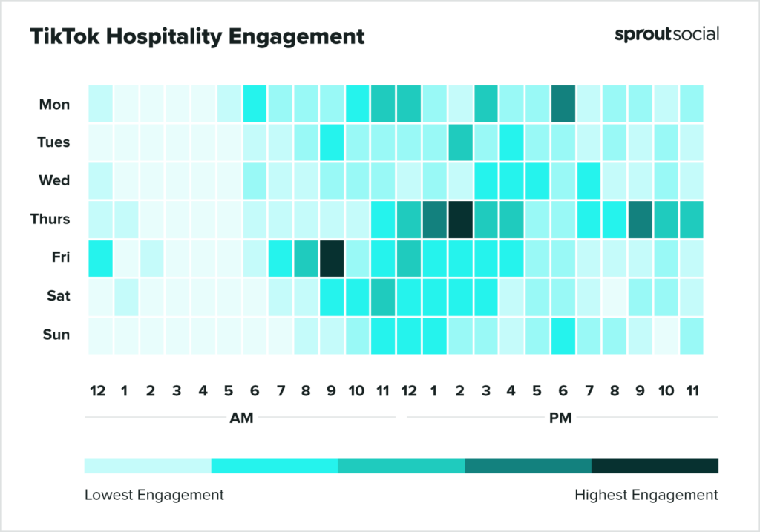This screenshot has width=760, height=532.
Task: Select the Friday 9 AM heatmap cell
Action: pos(332,258)
